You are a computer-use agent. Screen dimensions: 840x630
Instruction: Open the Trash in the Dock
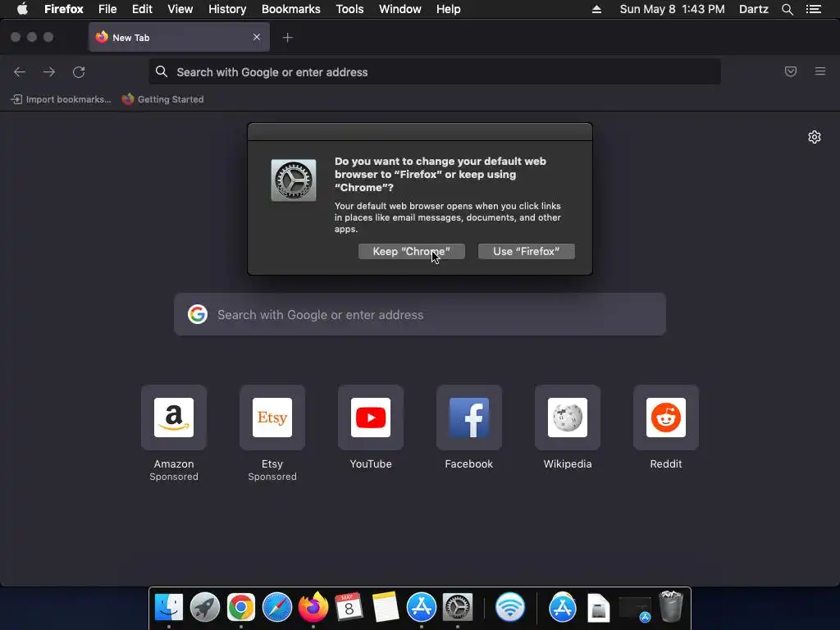pyautogui.click(x=671, y=606)
